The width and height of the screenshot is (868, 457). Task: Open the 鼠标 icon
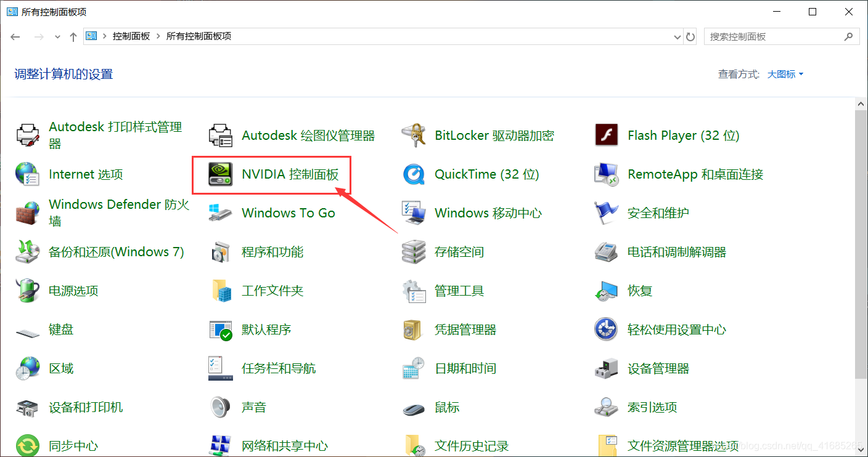click(x=413, y=408)
